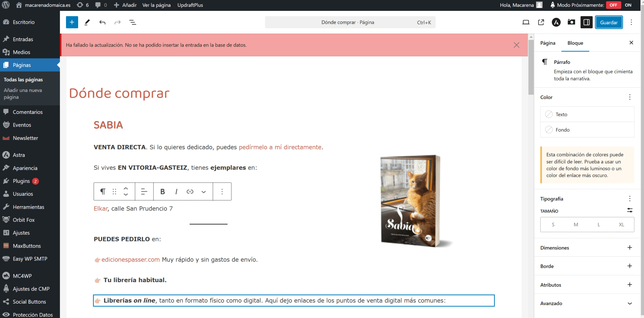Choose the Texto color swatch
The width and height of the screenshot is (644, 318).
587,114
